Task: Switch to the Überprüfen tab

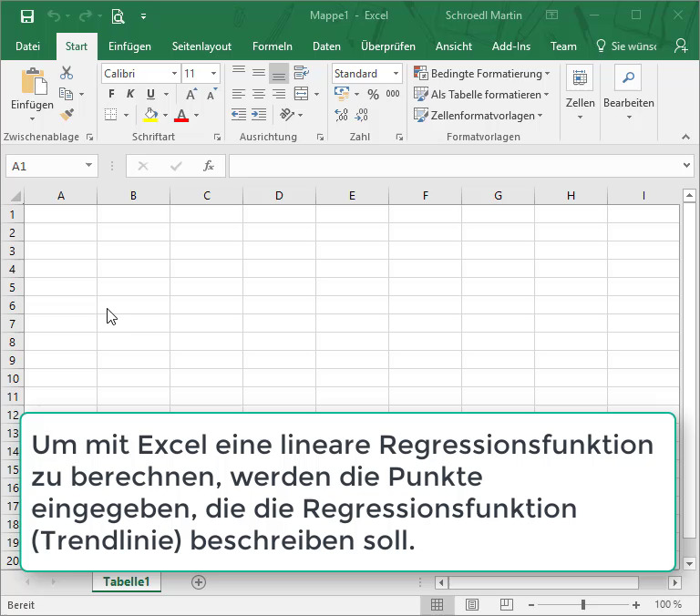Action: tap(388, 46)
